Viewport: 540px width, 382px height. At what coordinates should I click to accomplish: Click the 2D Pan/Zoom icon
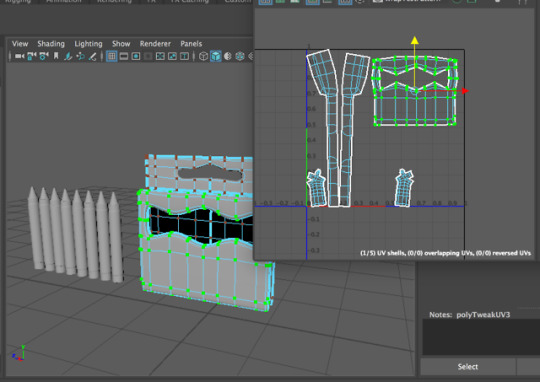coord(80,56)
